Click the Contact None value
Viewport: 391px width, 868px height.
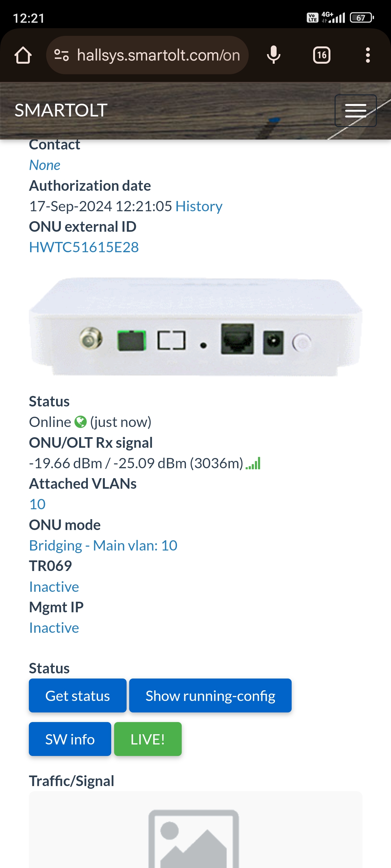45,165
